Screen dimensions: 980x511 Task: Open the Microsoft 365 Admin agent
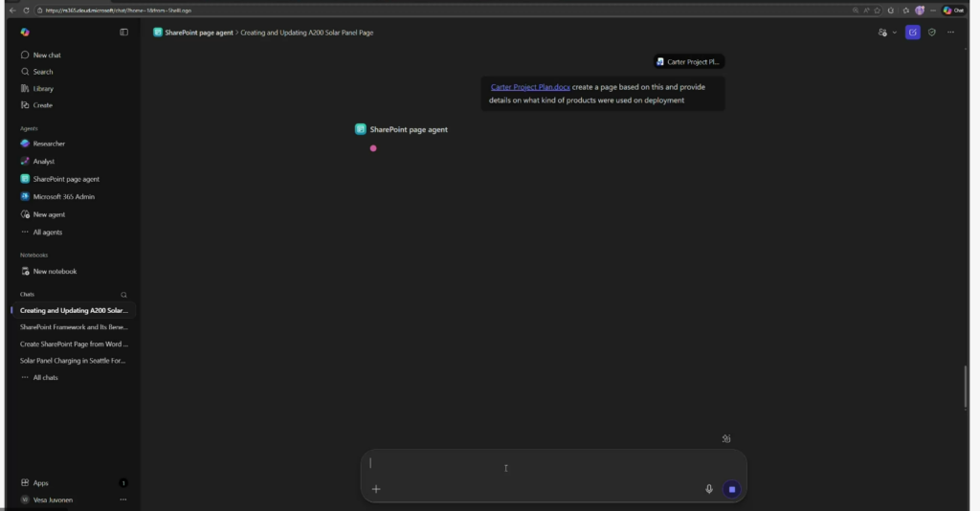57,196
